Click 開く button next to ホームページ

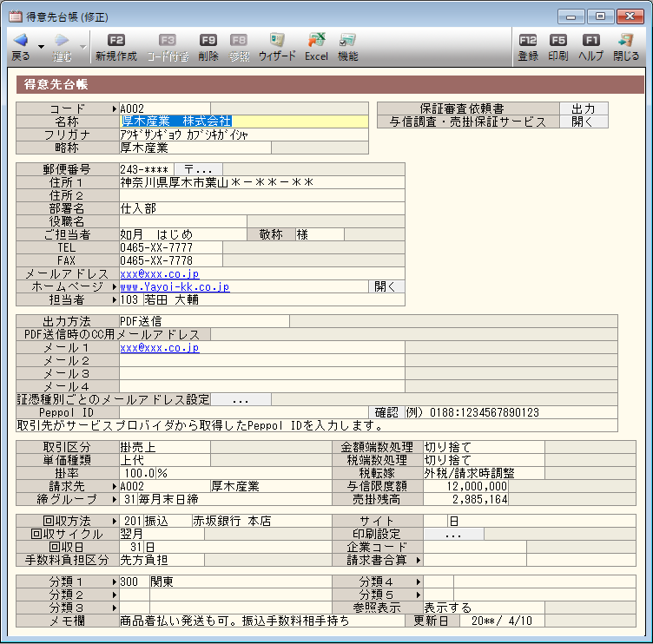tap(386, 286)
